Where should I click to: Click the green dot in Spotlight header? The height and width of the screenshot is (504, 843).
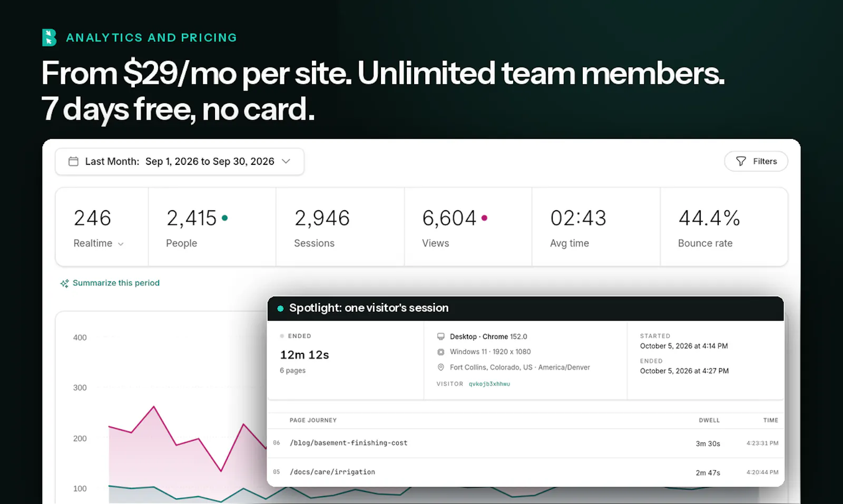click(x=280, y=309)
